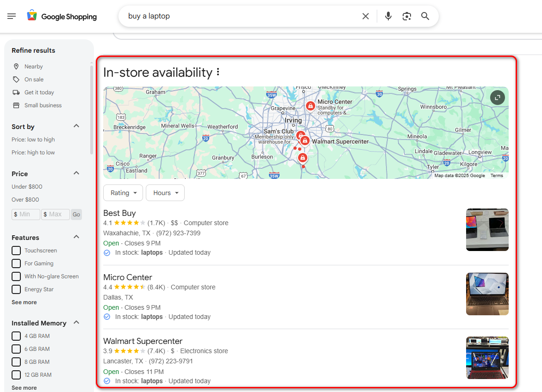Viewport: 542px width, 392px height.
Task: Click the Google Shopping logo
Action: tap(62, 16)
